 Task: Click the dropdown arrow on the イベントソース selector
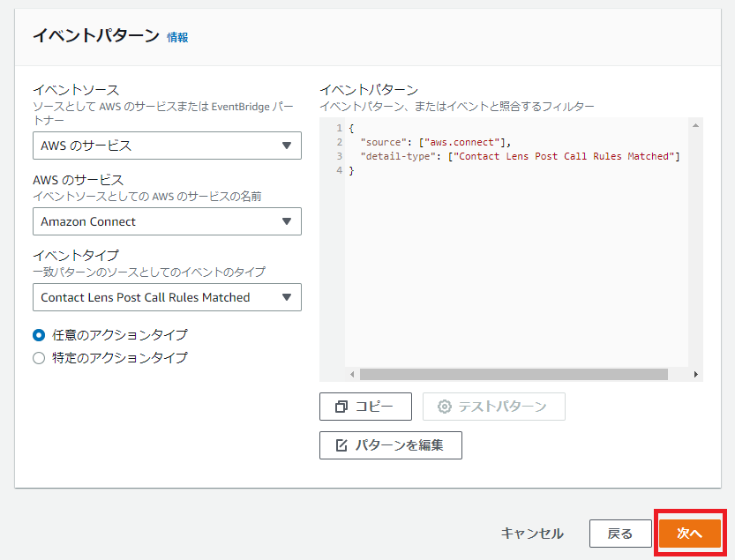click(x=289, y=145)
